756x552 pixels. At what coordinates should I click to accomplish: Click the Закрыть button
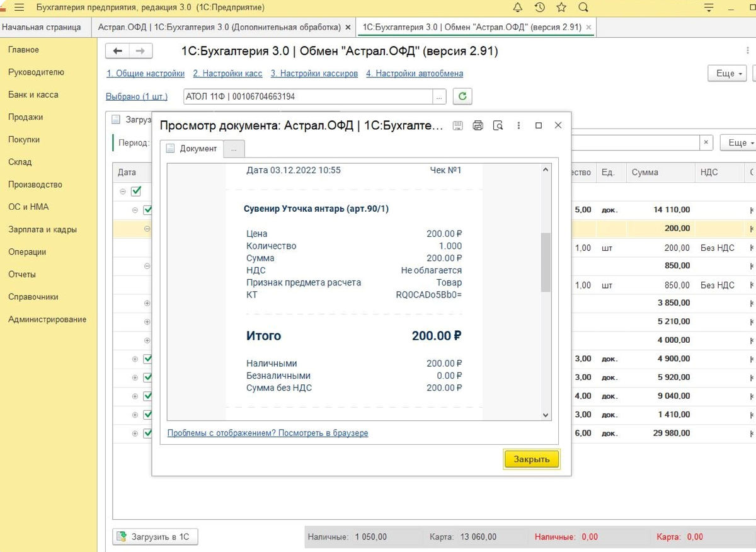[532, 459]
